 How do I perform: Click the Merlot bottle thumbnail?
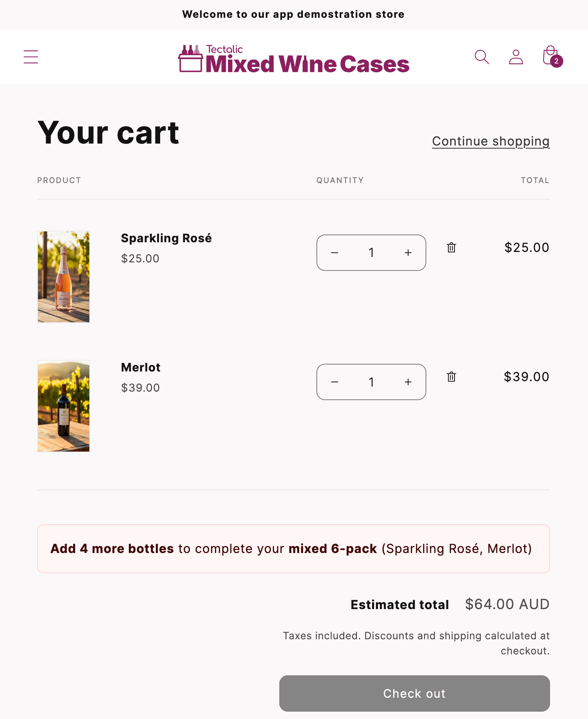pos(63,406)
